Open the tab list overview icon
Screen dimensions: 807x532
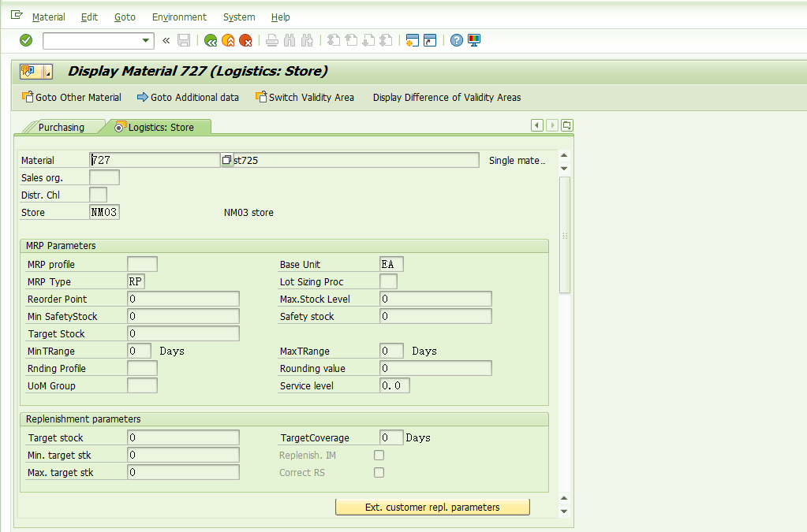(x=566, y=125)
